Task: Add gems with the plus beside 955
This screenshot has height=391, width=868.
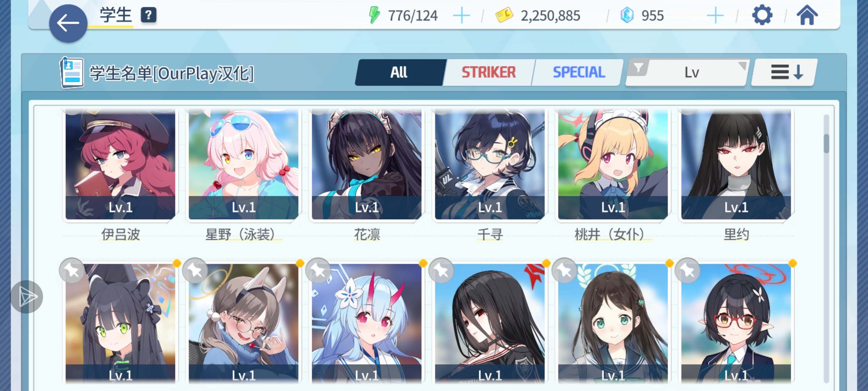Action: [715, 16]
